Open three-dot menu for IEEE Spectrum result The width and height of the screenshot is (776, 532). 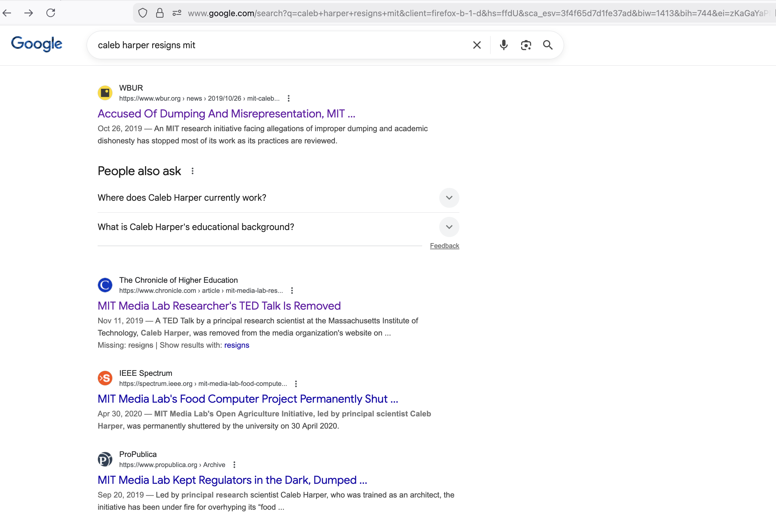click(x=296, y=384)
